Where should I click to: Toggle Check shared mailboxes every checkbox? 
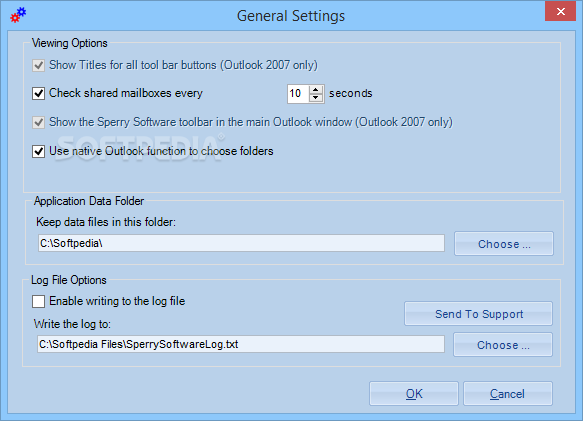click(x=38, y=93)
